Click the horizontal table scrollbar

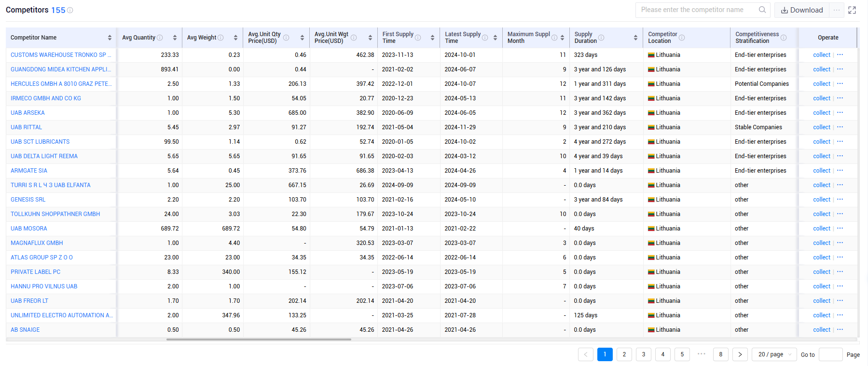pos(259,339)
